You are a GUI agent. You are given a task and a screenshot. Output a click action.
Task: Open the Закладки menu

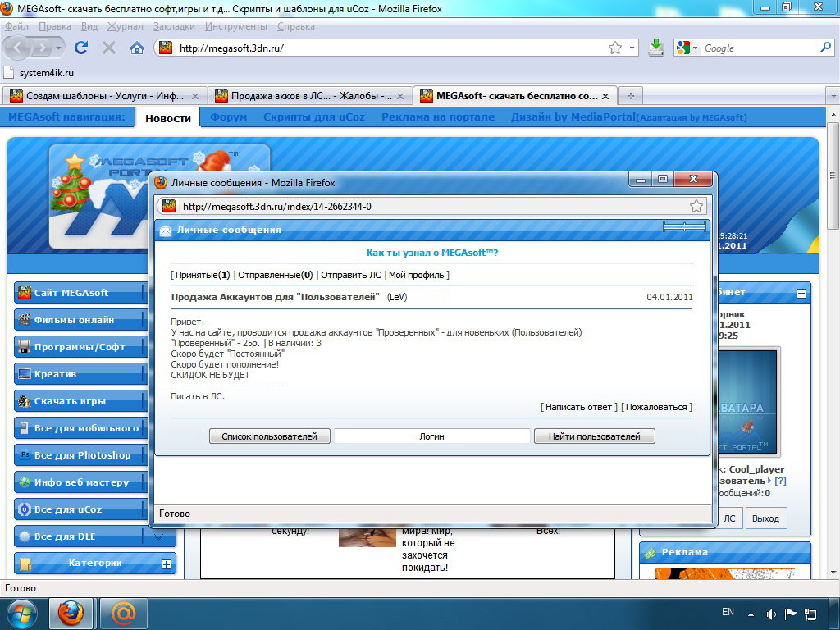(174, 26)
